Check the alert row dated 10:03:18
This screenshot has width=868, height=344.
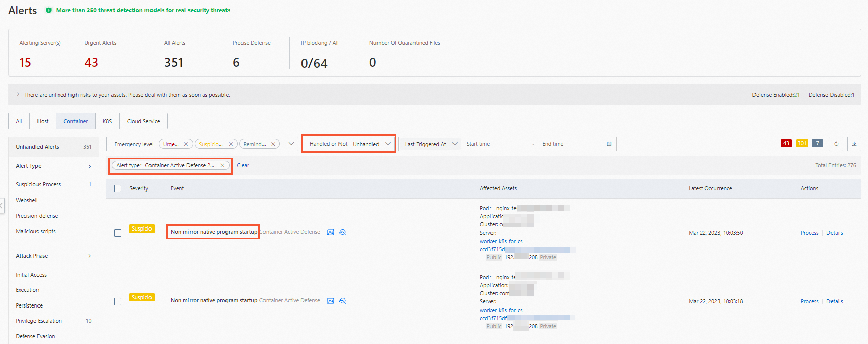[x=118, y=302]
